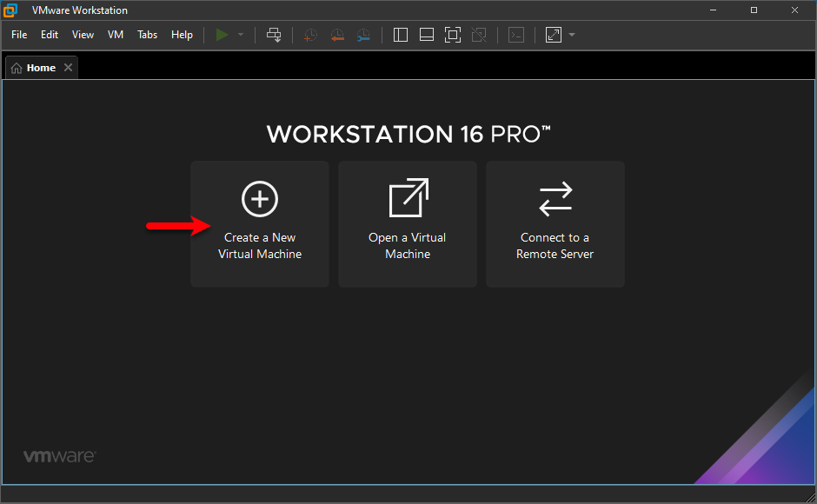This screenshot has width=817, height=504.
Task: Click the stretch guest display icon
Action: click(554, 35)
